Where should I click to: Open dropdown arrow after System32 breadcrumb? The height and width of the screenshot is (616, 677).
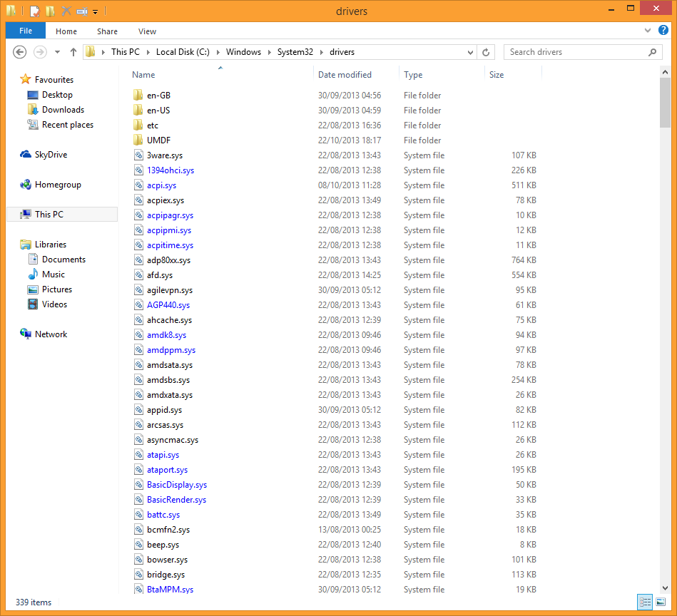pyautogui.click(x=322, y=52)
